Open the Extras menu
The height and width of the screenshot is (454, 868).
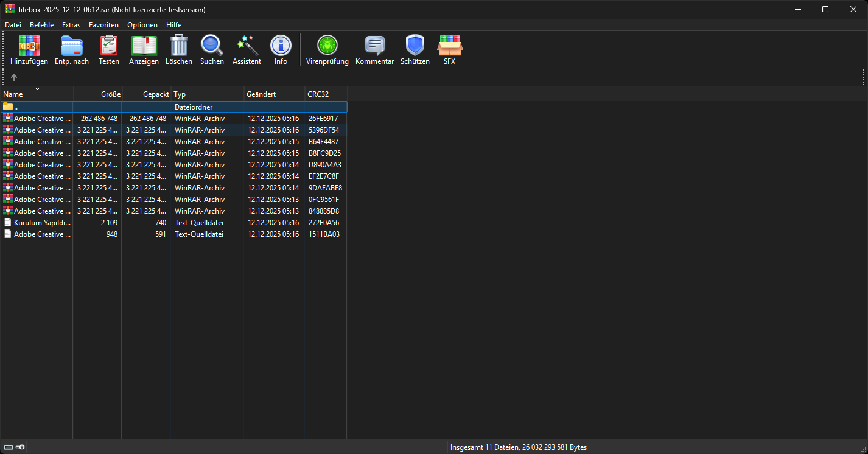71,25
